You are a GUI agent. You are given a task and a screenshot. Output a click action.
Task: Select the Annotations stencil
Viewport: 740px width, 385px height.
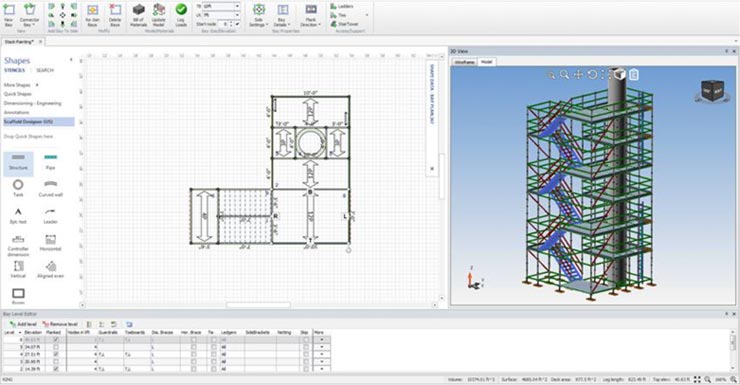17,112
